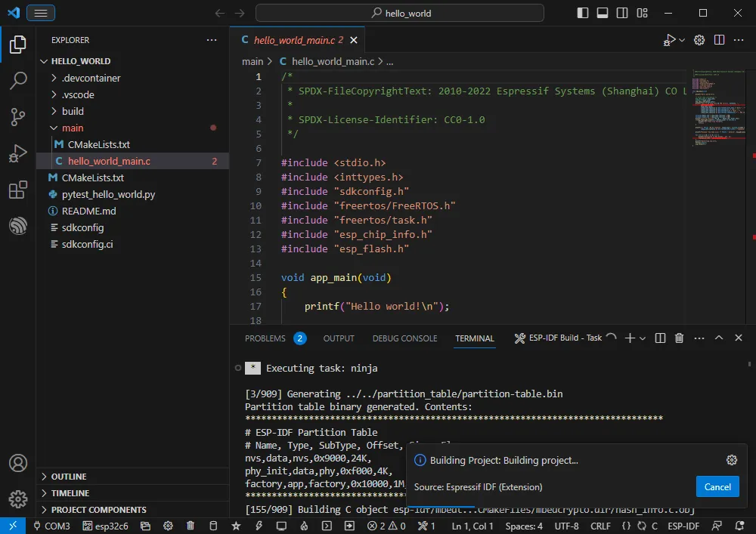Toggle the secondary side bar layout button
The height and width of the screenshot is (534, 756).
pyautogui.click(x=623, y=13)
